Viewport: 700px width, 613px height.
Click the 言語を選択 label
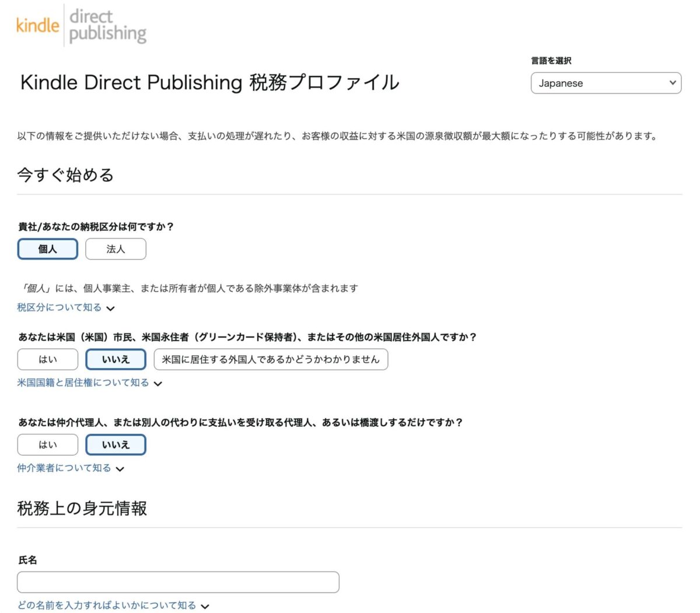pos(551,61)
